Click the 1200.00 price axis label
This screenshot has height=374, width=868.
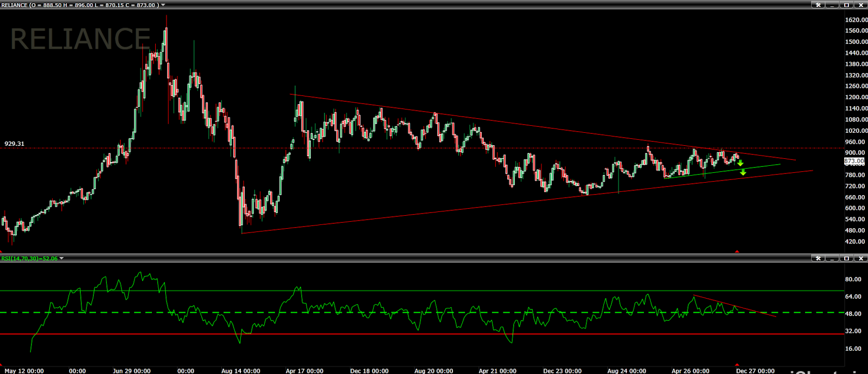coord(856,97)
